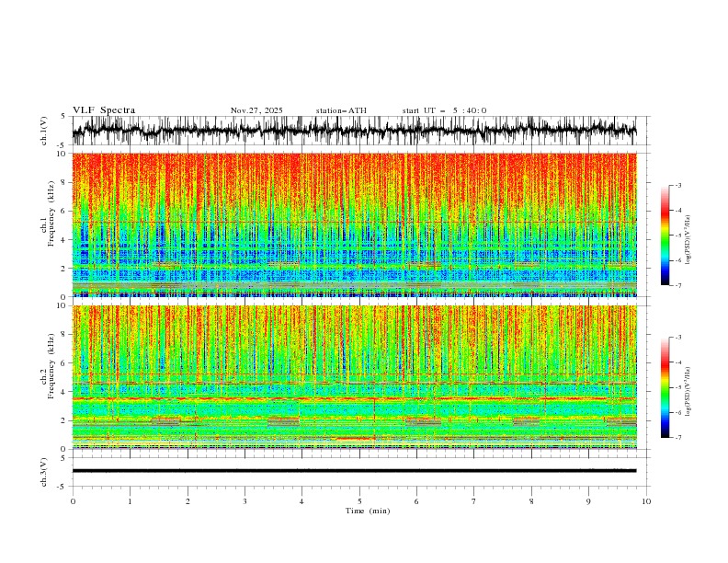Click the start UT time label
Image resolution: width=728 pixels, height=563 pixels.
(x=444, y=110)
